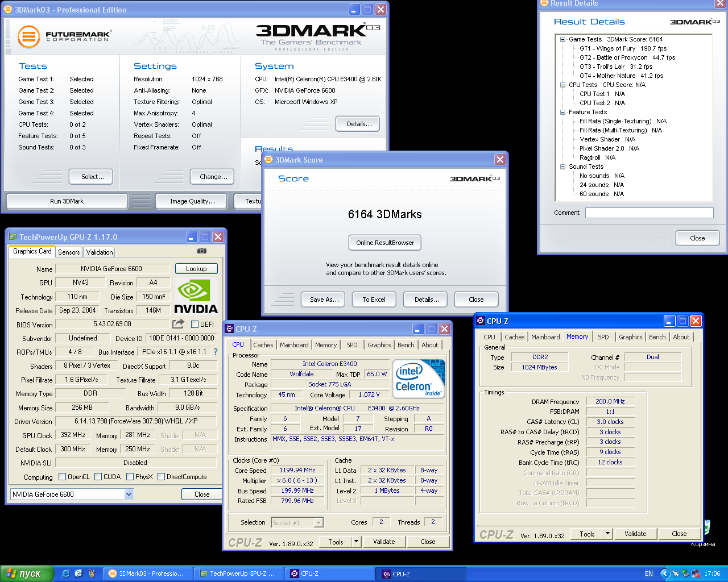Collapse the Game Tests tree node
The height and width of the screenshot is (582, 728).
tap(562, 39)
